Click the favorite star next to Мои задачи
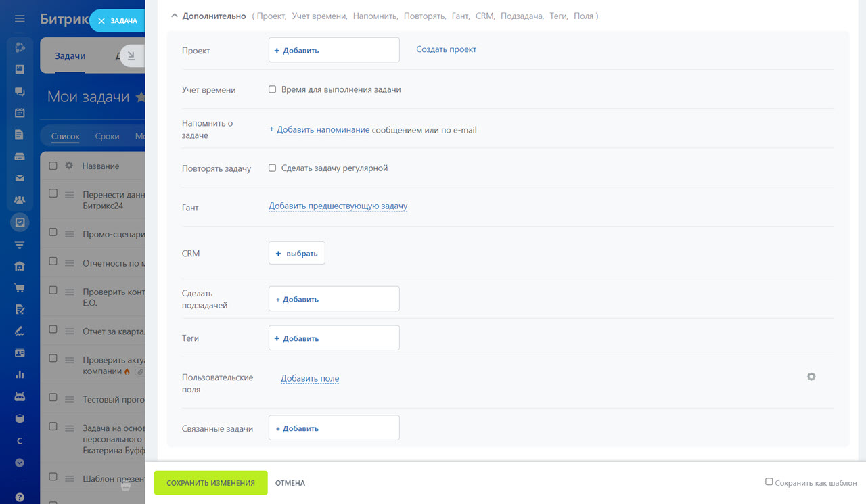This screenshot has height=504, width=866. (141, 97)
